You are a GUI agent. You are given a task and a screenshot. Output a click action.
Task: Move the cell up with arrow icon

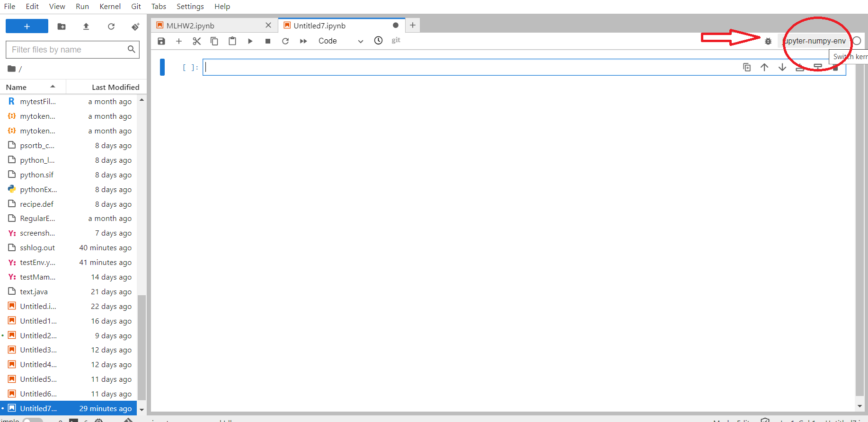pyautogui.click(x=764, y=67)
